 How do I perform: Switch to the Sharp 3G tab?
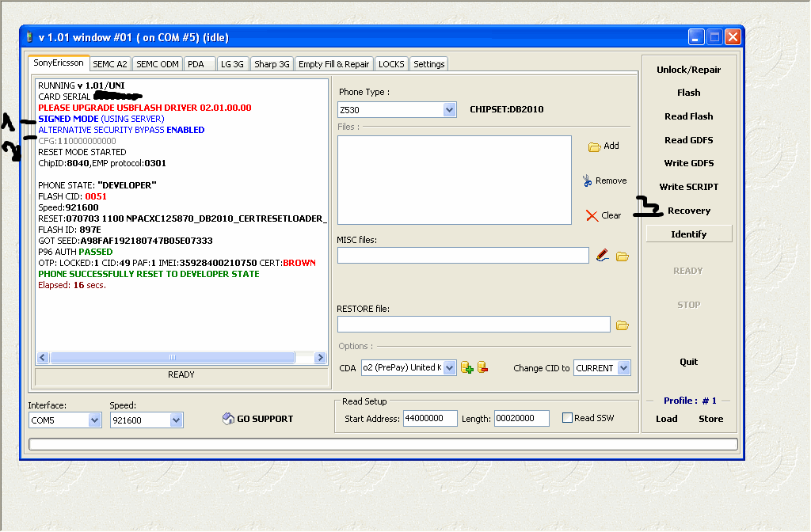(x=272, y=64)
